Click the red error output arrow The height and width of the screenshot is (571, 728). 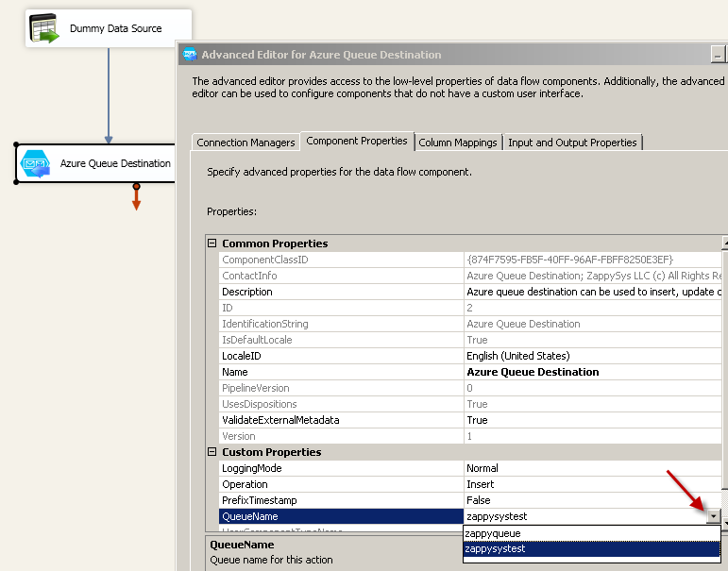(136, 197)
